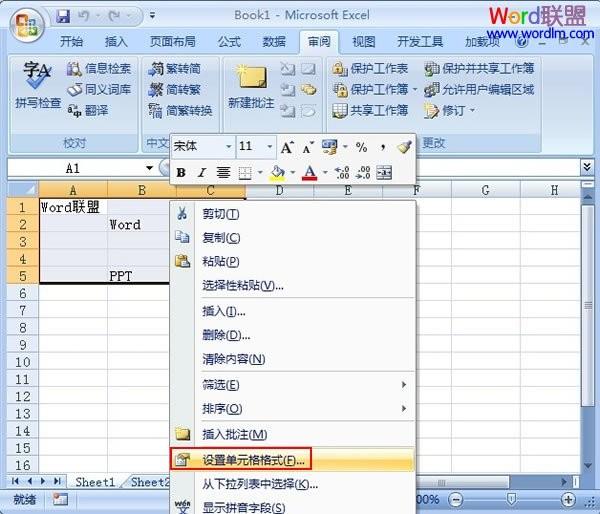The image size is (600, 514).
Task: Open the borders dropdown arrow
Action: point(260,173)
